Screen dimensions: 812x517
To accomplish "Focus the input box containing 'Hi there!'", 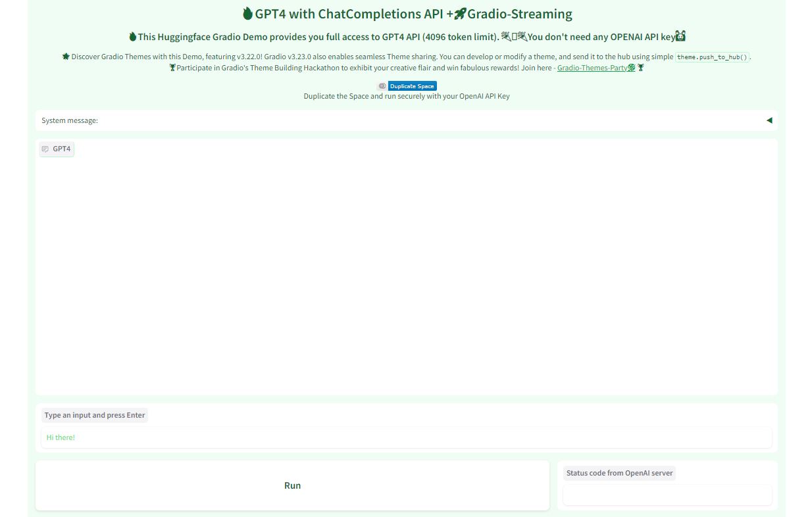I will point(406,437).
